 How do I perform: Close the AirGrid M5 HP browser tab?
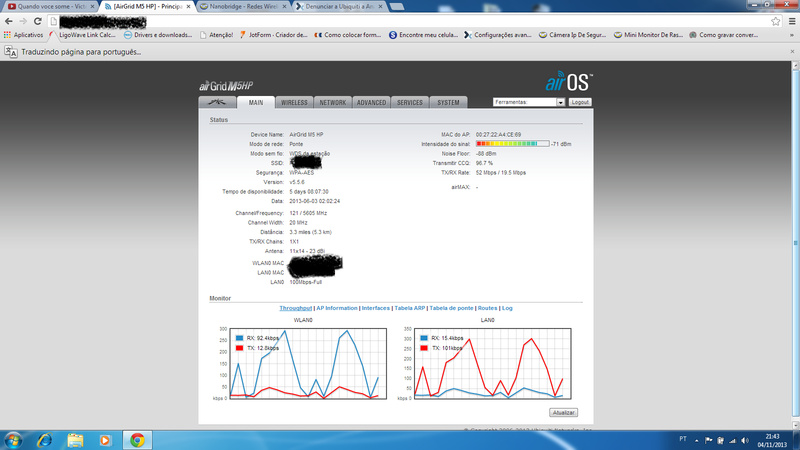[x=188, y=7]
